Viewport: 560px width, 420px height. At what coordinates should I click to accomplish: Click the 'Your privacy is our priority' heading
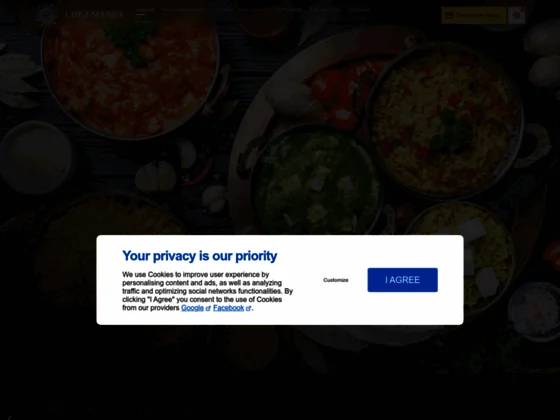[200, 256]
